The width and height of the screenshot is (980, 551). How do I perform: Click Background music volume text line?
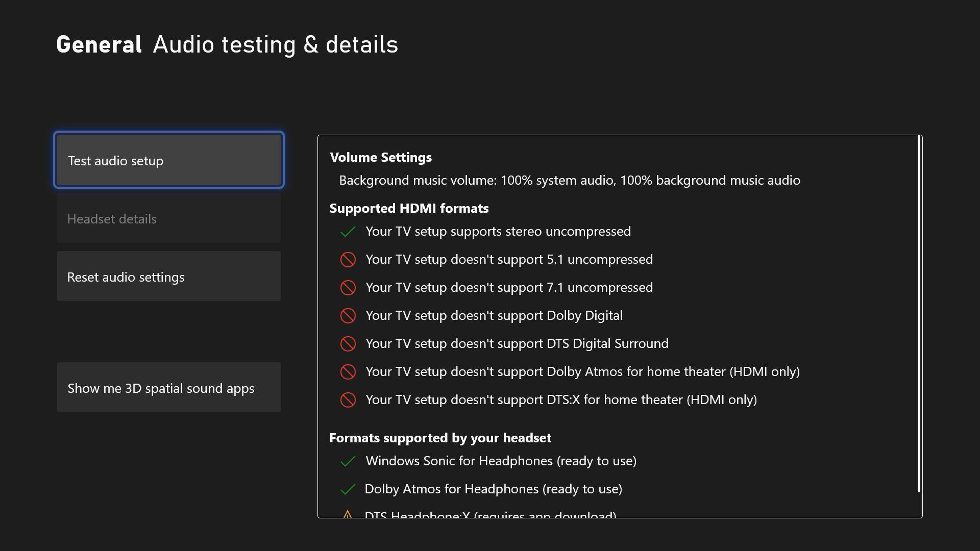569,181
